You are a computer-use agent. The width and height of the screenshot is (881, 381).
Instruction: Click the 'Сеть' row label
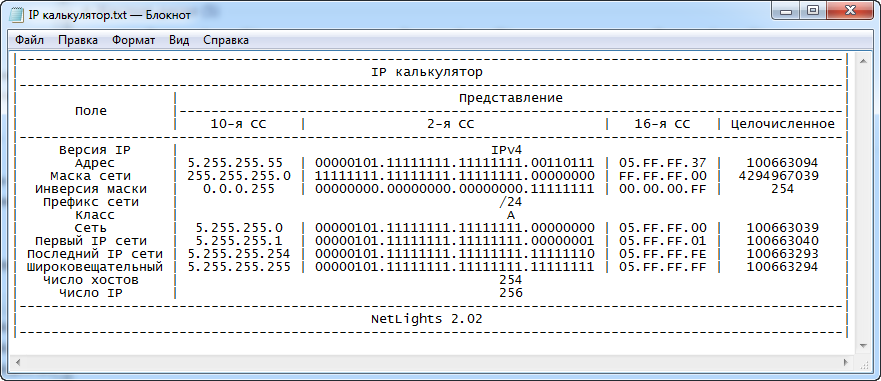tap(91, 228)
